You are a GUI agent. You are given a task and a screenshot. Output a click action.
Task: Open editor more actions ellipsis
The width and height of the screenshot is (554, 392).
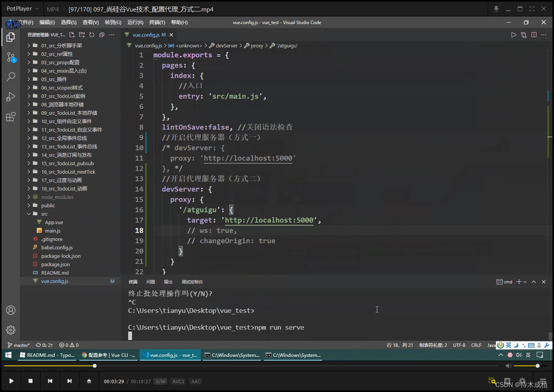point(544,35)
